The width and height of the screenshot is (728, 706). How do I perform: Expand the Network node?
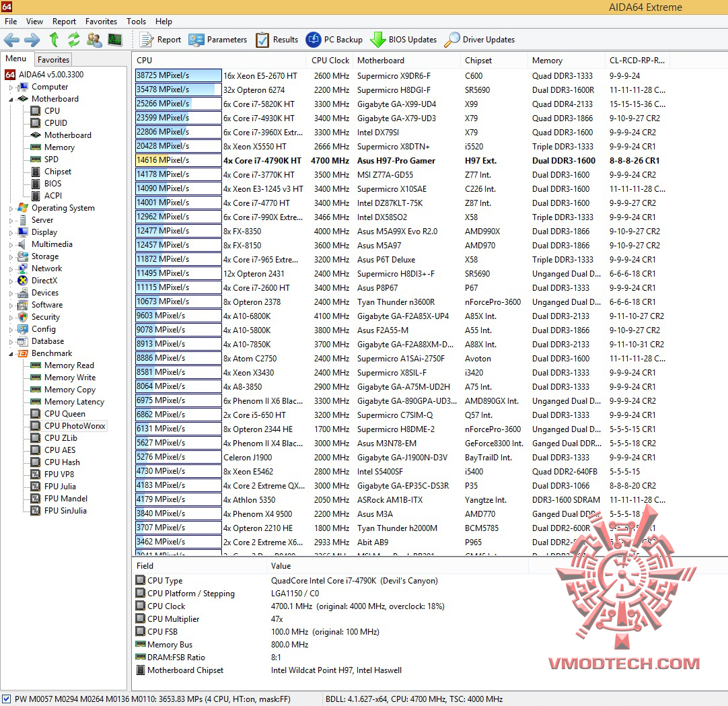tap(11, 269)
